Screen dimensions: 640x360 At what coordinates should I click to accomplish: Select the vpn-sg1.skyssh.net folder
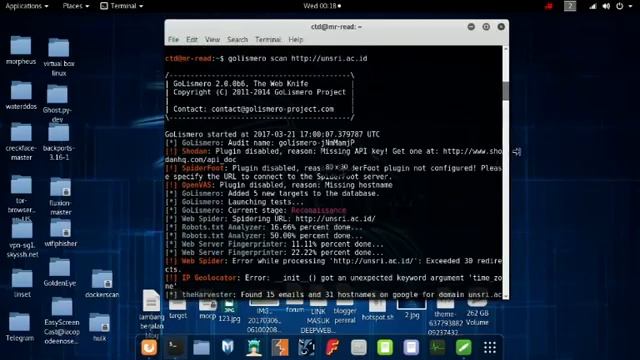click(22, 240)
